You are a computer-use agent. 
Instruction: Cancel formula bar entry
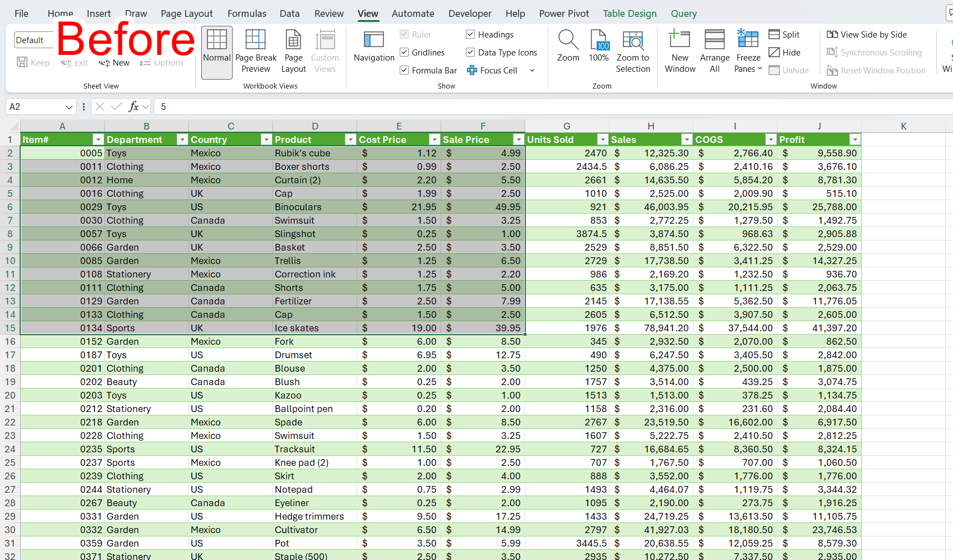coord(100,107)
